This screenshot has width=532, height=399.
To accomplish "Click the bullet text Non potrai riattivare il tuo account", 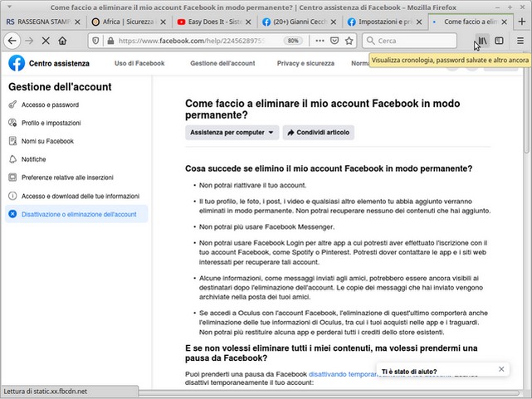I will click(x=253, y=186).
